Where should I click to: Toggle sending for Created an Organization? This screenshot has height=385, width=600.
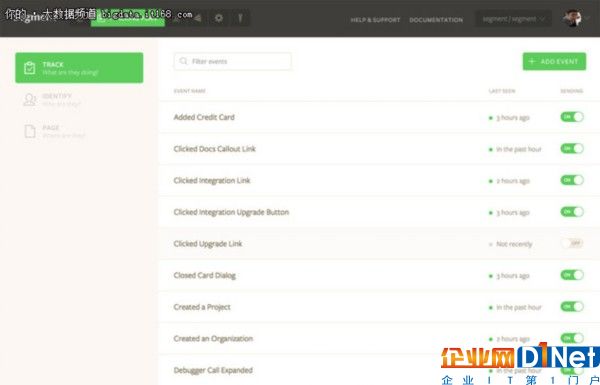point(572,338)
